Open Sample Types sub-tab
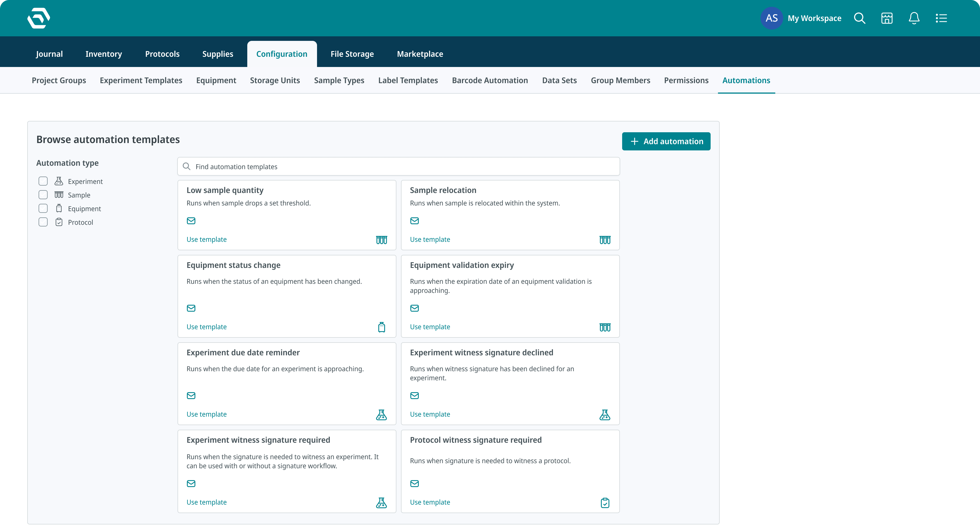Viewport: 980px width, 529px height. coord(339,80)
